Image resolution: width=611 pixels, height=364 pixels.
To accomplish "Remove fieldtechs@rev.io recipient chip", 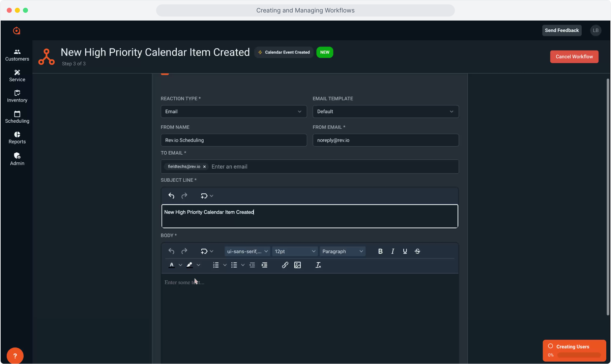I will pyautogui.click(x=204, y=167).
